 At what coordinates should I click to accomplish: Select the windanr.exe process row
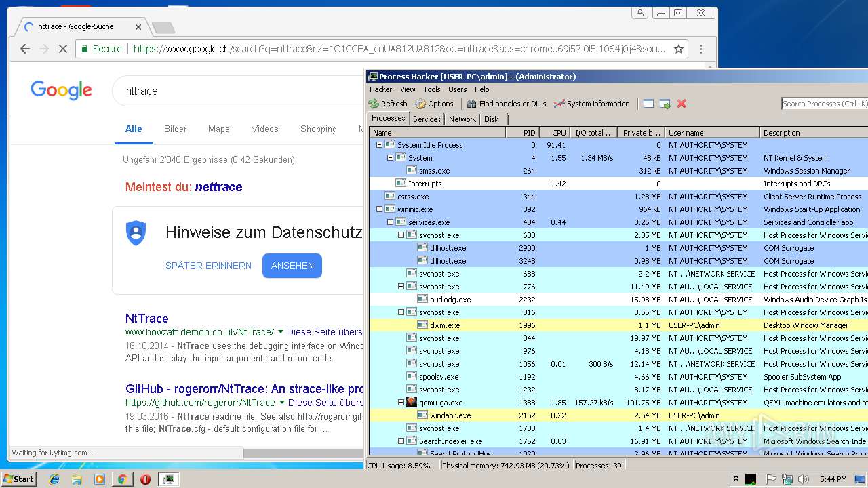(x=618, y=415)
